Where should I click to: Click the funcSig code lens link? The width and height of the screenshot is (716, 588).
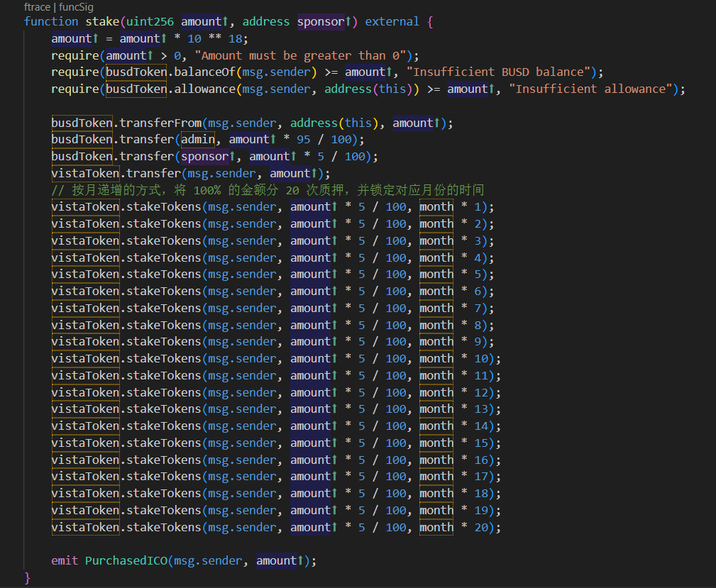pyautogui.click(x=76, y=7)
